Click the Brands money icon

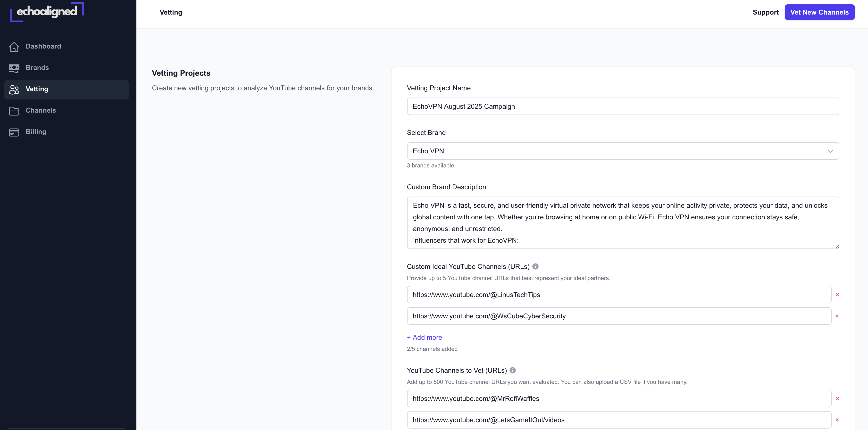[x=14, y=68]
